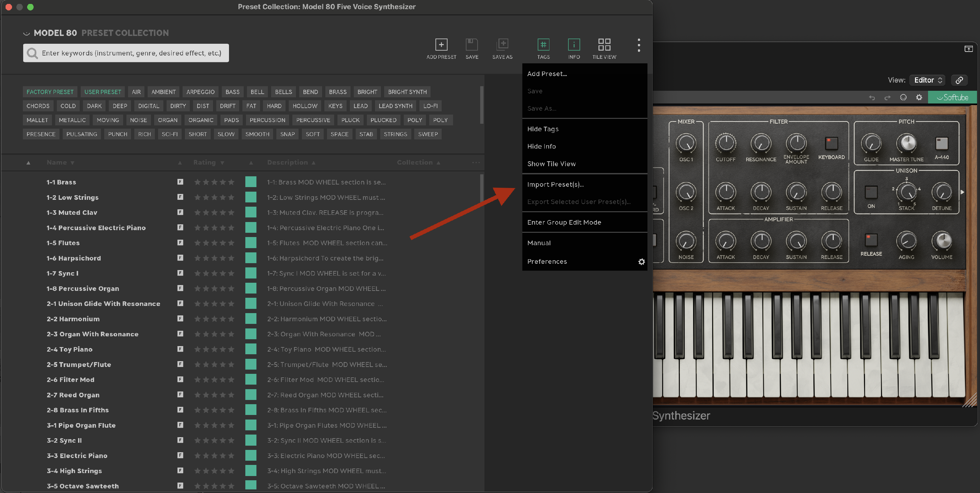The image size is (980, 493).
Task: Click the Save disk icon
Action: point(472,44)
